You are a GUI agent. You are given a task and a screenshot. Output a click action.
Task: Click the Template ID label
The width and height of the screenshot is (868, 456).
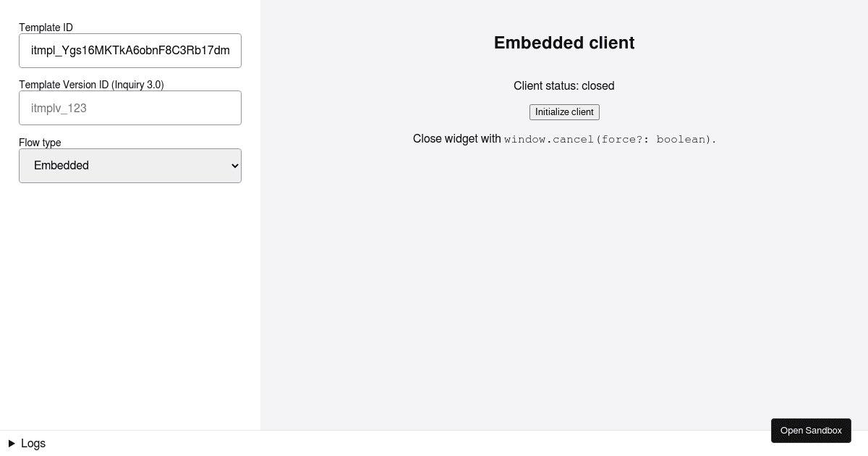46,28
